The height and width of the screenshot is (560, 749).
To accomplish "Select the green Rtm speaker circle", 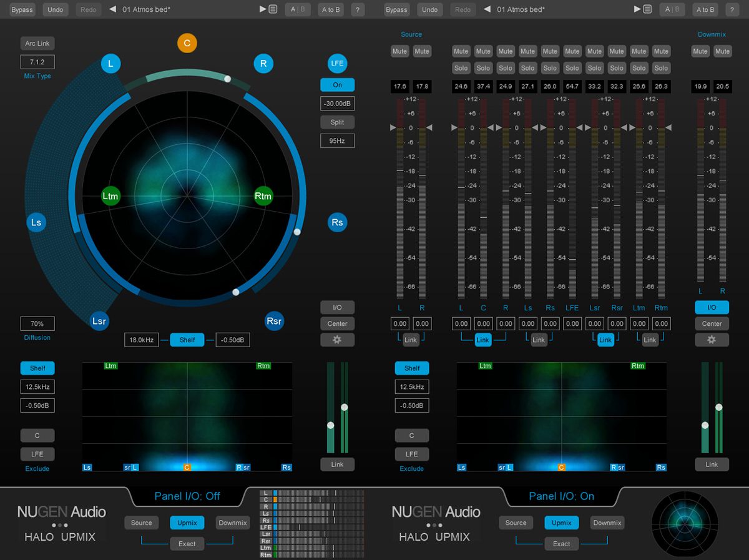I will click(263, 196).
